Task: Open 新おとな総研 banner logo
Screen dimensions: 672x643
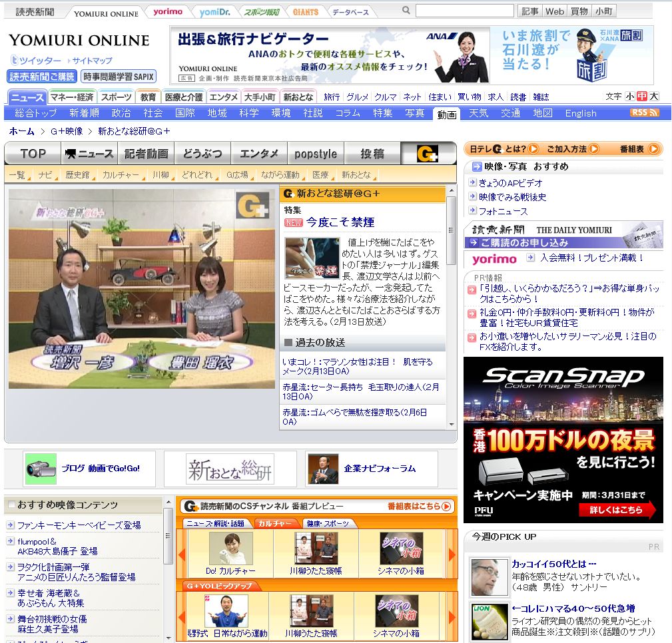Action: point(230,469)
